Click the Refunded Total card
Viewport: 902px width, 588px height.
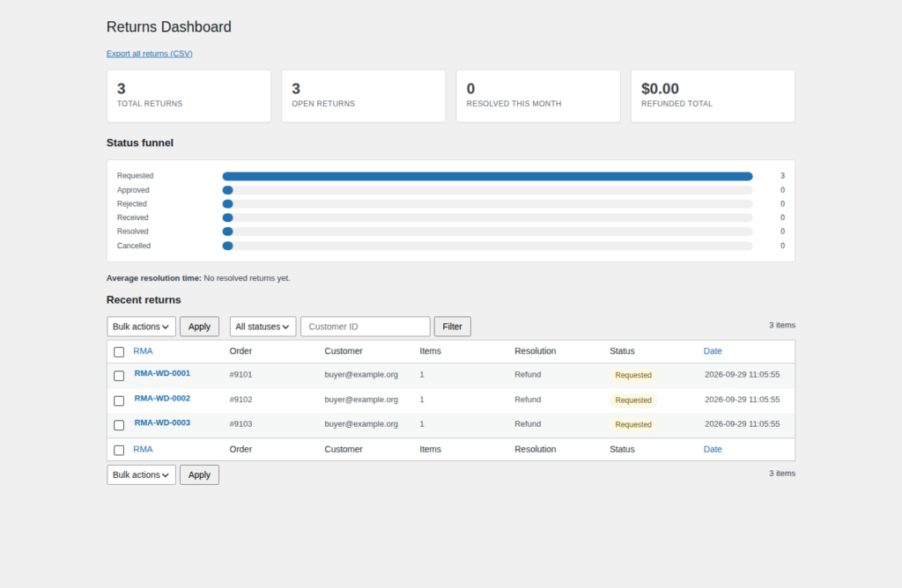pos(713,96)
